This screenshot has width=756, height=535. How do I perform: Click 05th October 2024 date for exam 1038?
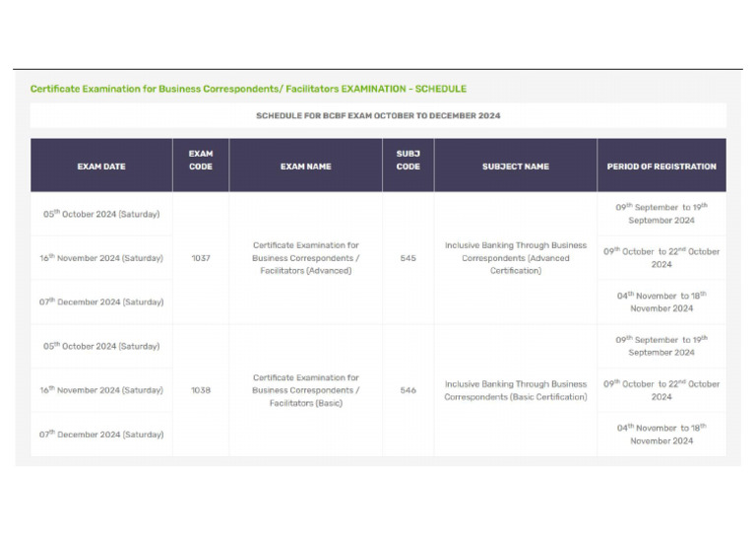click(x=101, y=346)
